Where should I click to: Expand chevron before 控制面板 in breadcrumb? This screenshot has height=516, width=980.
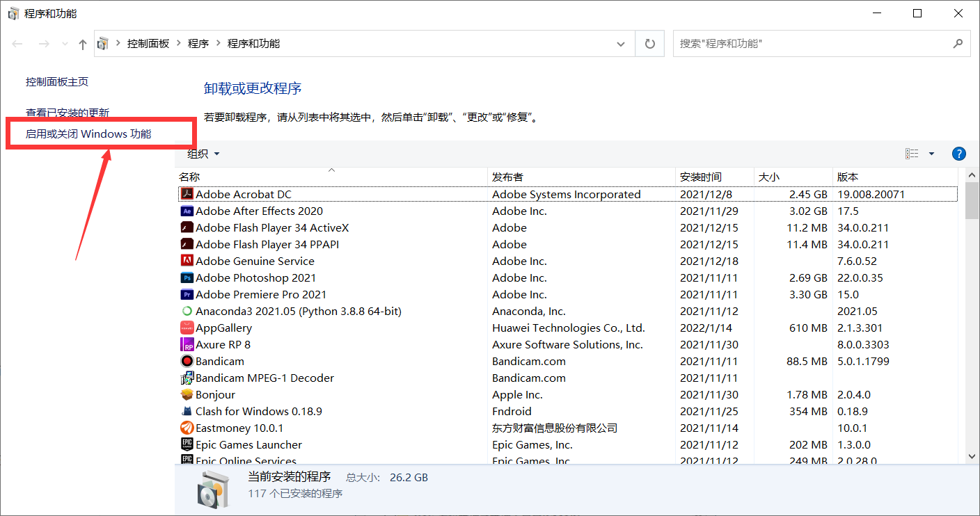click(x=118, y=43)
